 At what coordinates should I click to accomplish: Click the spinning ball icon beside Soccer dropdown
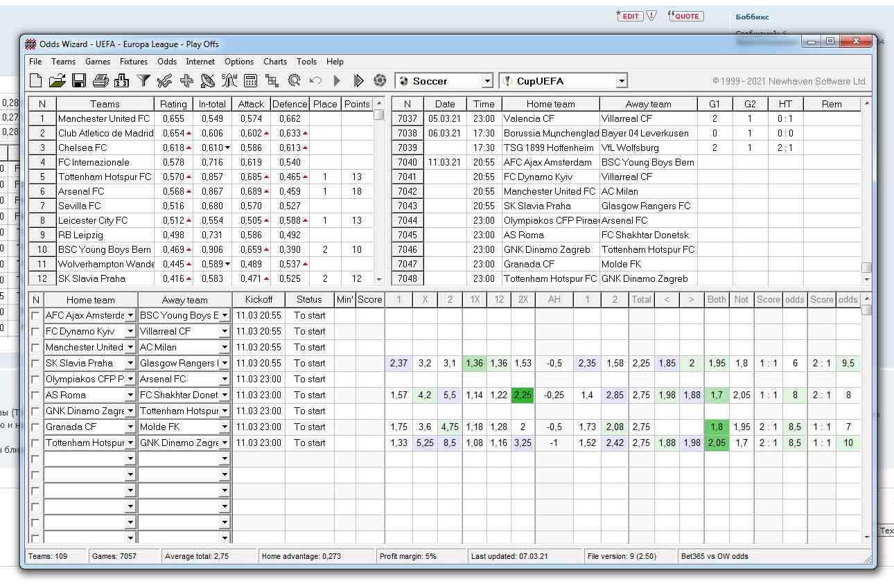click(380, 81)
